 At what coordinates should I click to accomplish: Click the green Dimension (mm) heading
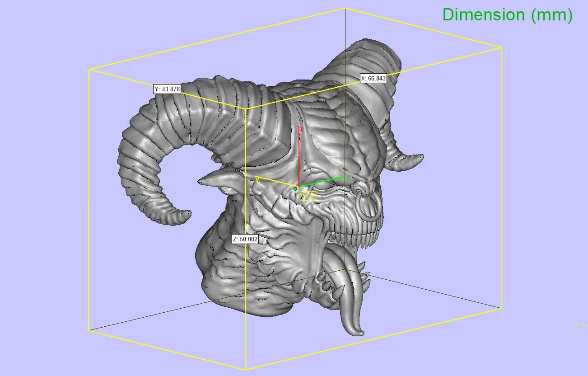tap(507, 15)
